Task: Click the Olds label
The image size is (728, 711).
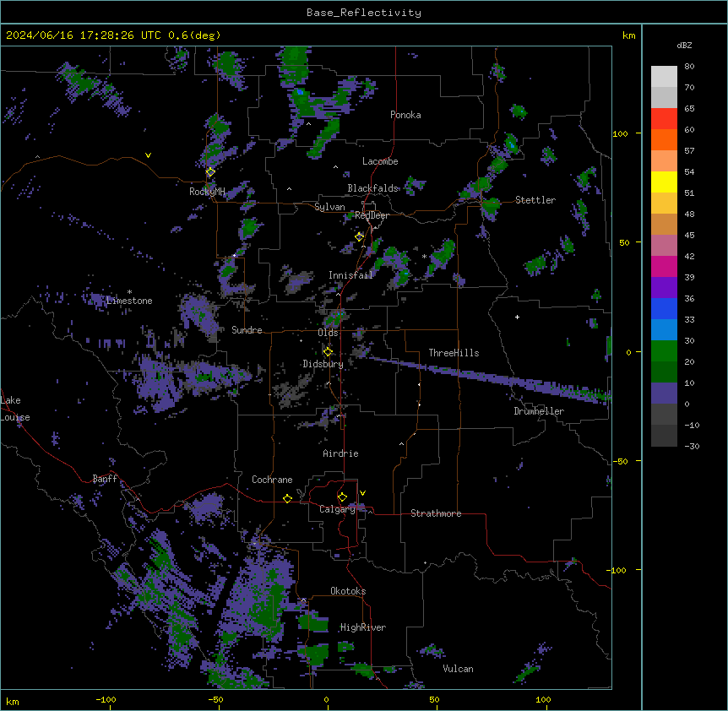Action: pyautogui.click(x=328, y=333)
